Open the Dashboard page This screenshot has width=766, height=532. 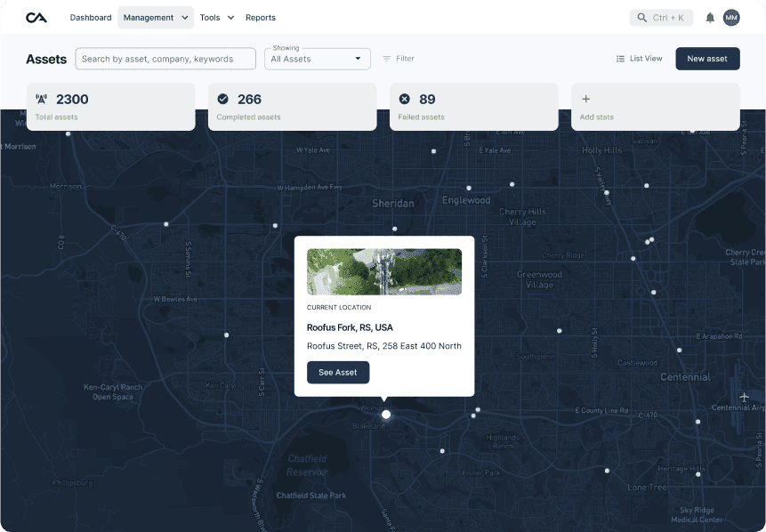click(x=91, y=18)
